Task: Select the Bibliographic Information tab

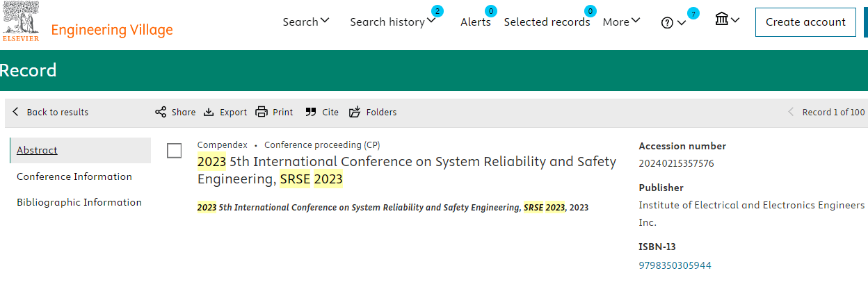Action: [x=80, y=202]
